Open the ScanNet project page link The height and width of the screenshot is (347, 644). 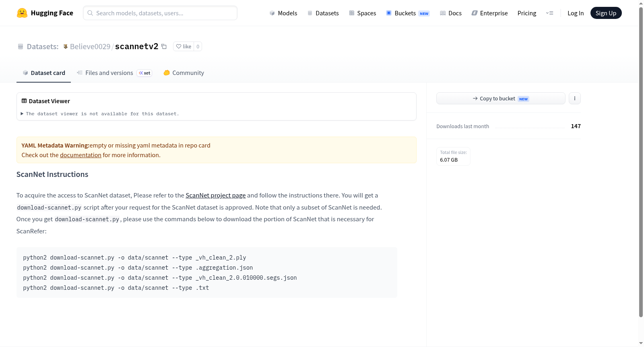pos(215,195)
